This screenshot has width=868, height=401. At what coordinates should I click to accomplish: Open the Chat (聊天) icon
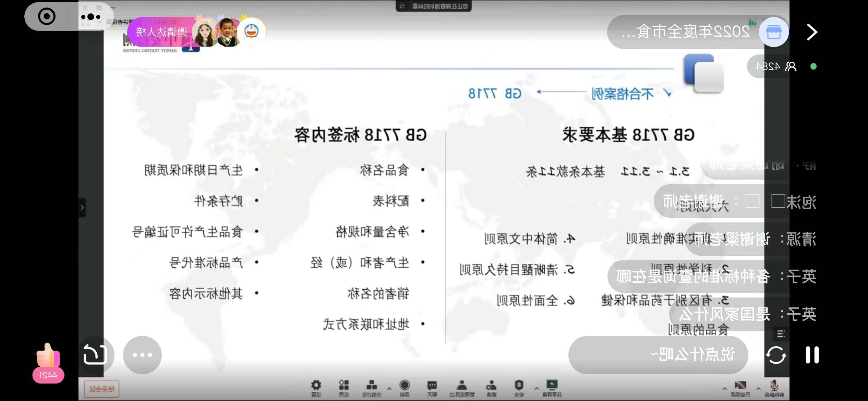tap(432, 386)
